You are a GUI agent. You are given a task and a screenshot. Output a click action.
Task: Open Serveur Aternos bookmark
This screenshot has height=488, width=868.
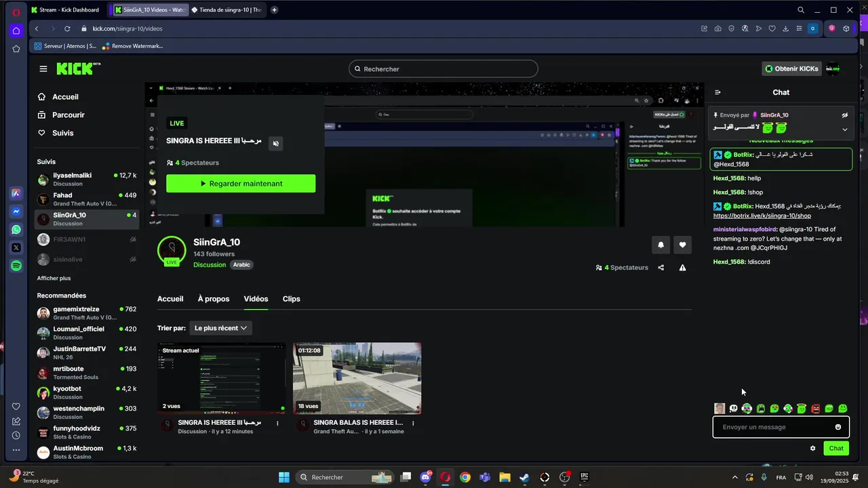[x=65, y=46]
